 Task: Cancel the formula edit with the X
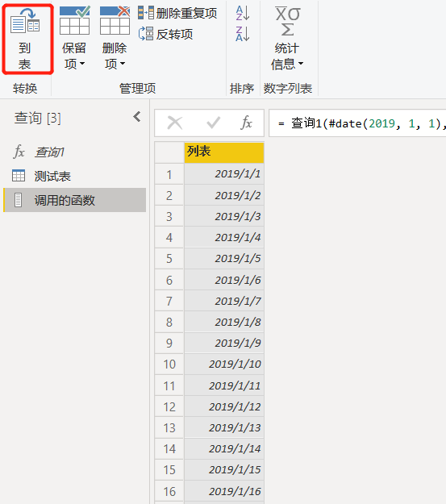175,123
